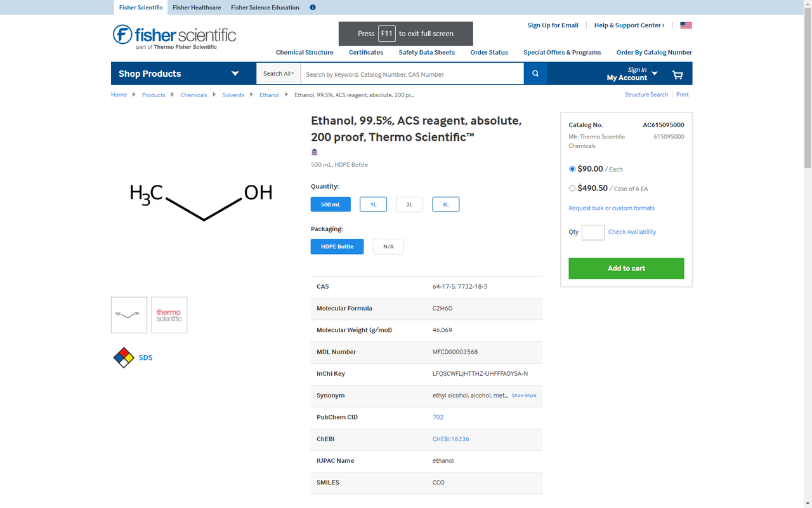The width and height of the screenshot is (812, 508).
Task: Select HDPE Bottle packaging
Action: (337, 246)
